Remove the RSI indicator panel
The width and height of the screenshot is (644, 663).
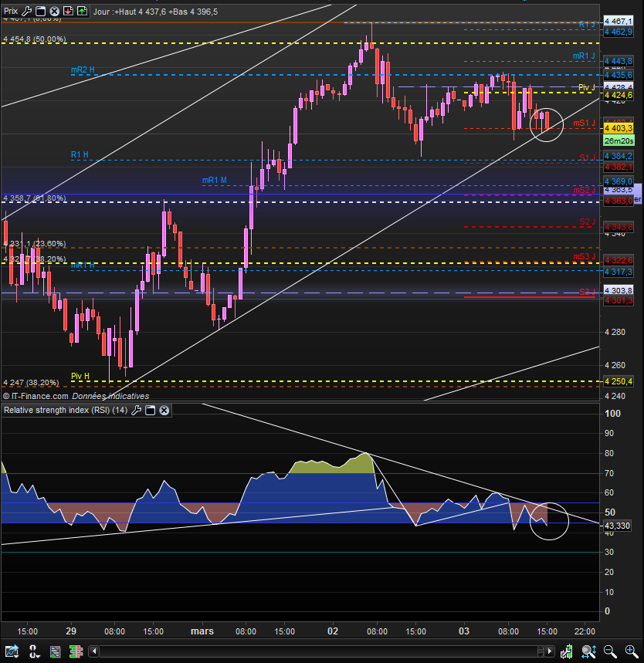pyautogui.click(x=164, y=411)
